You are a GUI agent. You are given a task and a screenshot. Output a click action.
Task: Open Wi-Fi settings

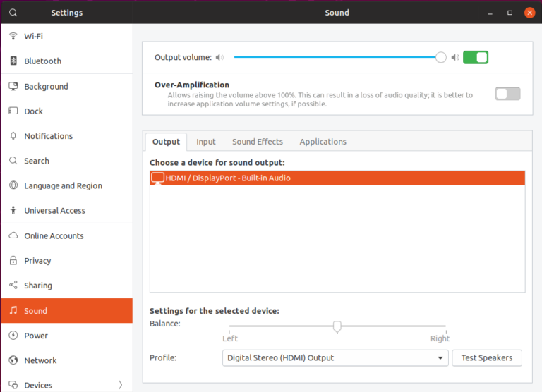pos(67,36)
